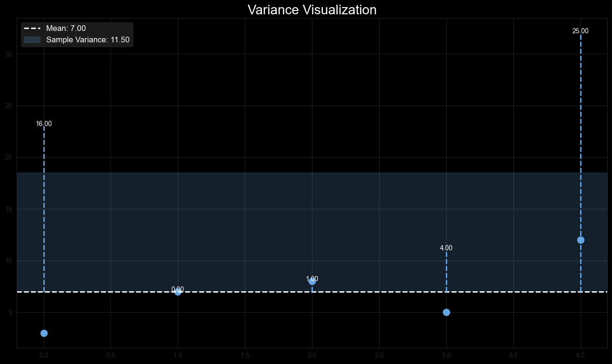Click the highest plotted marker
The width and height of the screenshot is (612, 364).
click(x=581, y=240)
